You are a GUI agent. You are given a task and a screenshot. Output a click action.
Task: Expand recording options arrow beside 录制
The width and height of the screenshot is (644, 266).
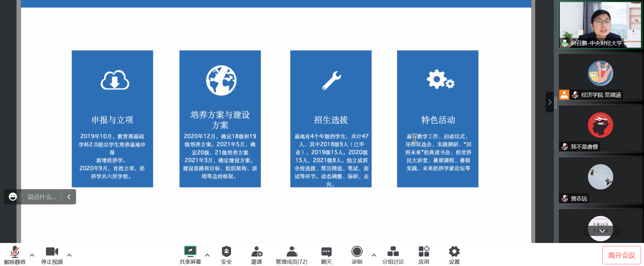coord(374,255)
